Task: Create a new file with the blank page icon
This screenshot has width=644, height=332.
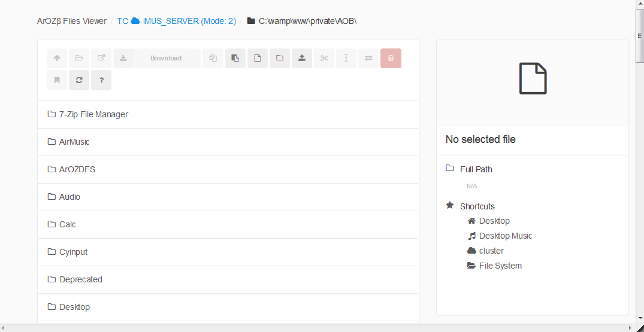Action: click(258, 58)
